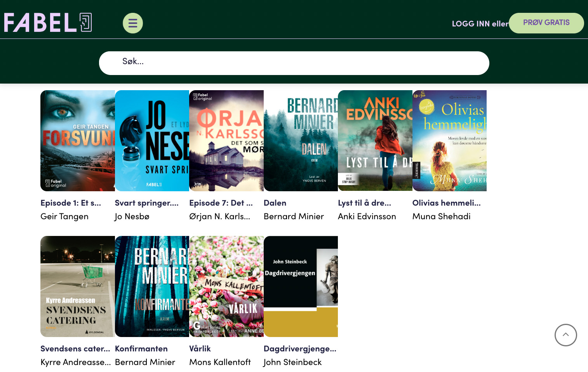588x372 pixels.
Task: Open the Ørjan Karlsson book cover
Action: coord(226,141)
